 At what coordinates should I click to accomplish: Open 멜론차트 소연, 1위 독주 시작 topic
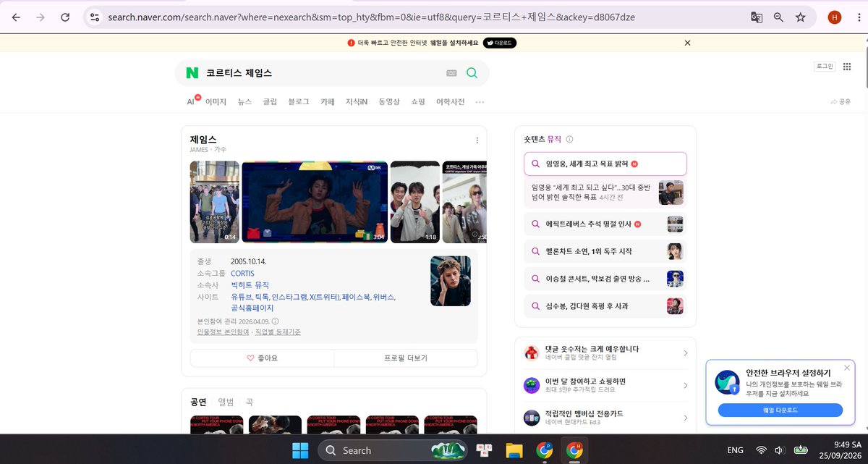pos(605,251)
